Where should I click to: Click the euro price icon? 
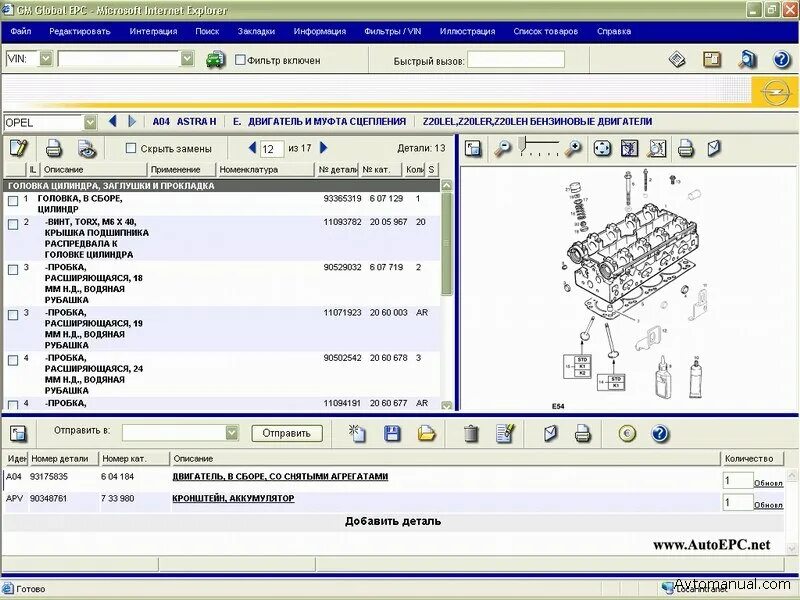click(x=627, y=434)
